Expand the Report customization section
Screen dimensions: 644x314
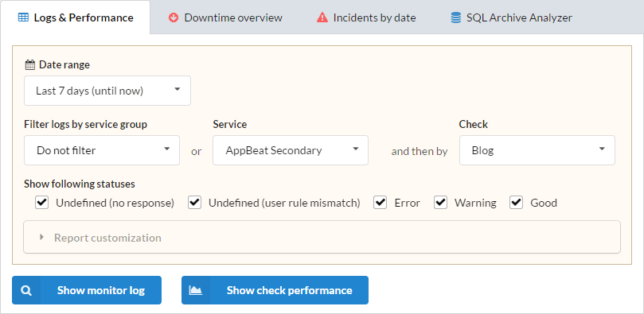coord(322,238)
